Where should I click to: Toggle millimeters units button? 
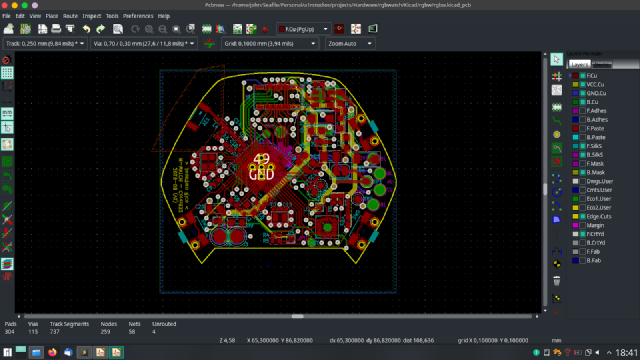coord(7,114)
